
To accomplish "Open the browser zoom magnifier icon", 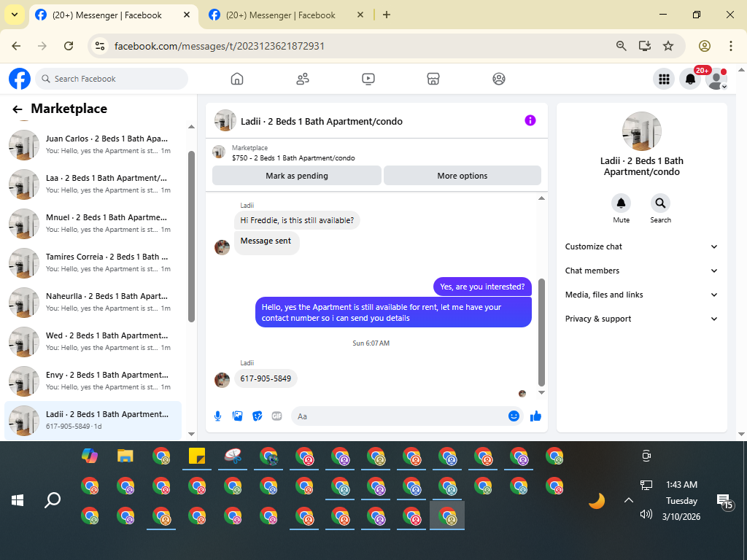I will click(622, 46).
